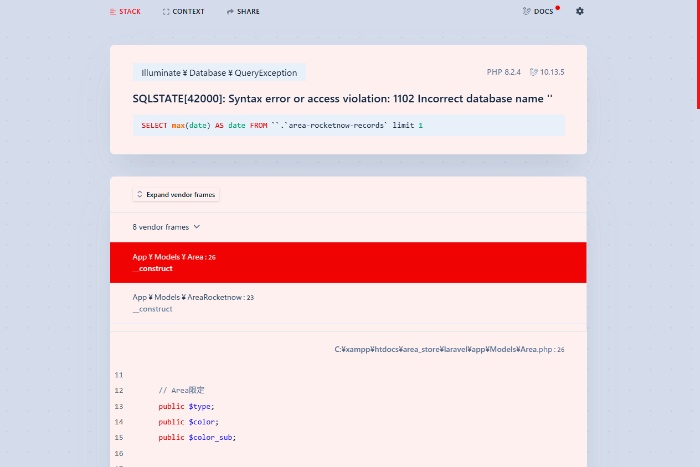Image resolution: width=700 pixels, height=467 pixels.
Task: Click the stack lines icon beside STACK
Action: point(112,12)
